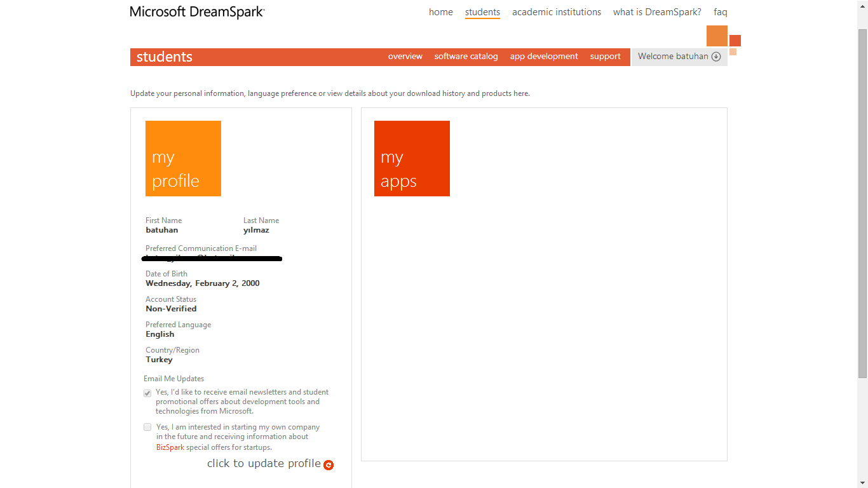Click the first name value batuhan
The image size is (868, 488).
coord(162,230)
